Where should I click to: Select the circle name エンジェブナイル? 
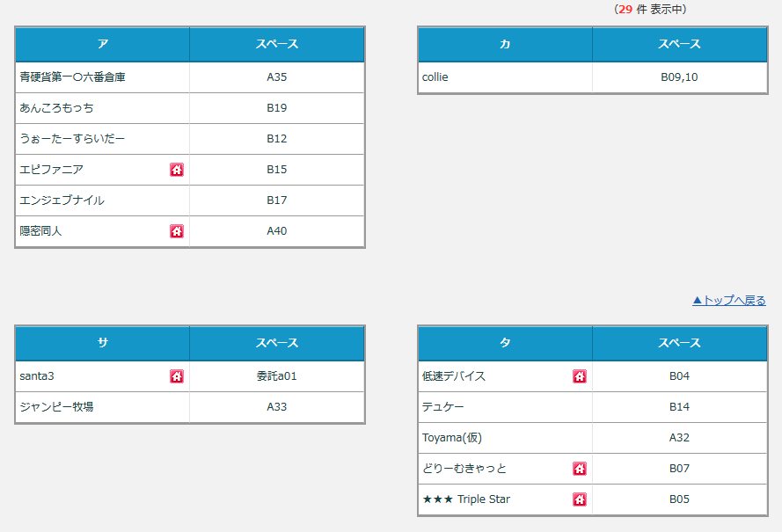[x=62, y=200]
